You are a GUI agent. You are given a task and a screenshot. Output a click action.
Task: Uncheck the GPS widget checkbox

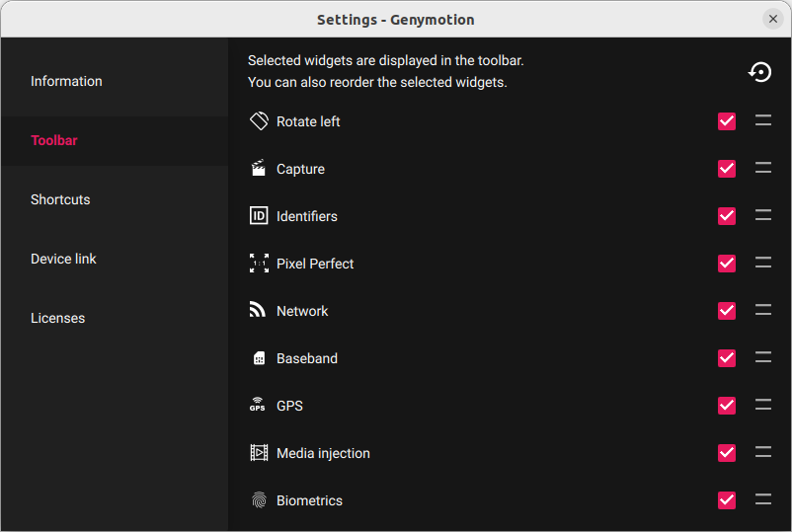(x=727, y=406)
